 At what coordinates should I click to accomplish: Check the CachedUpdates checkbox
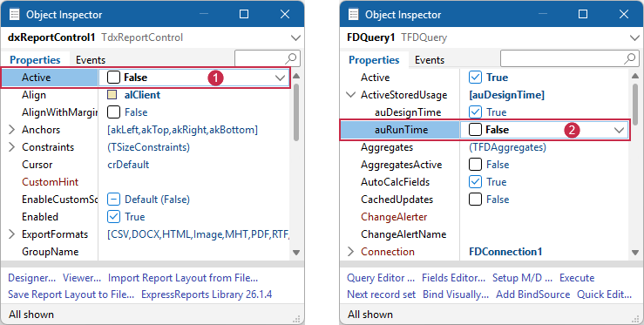pyautogui.click(x=475, y=200)
